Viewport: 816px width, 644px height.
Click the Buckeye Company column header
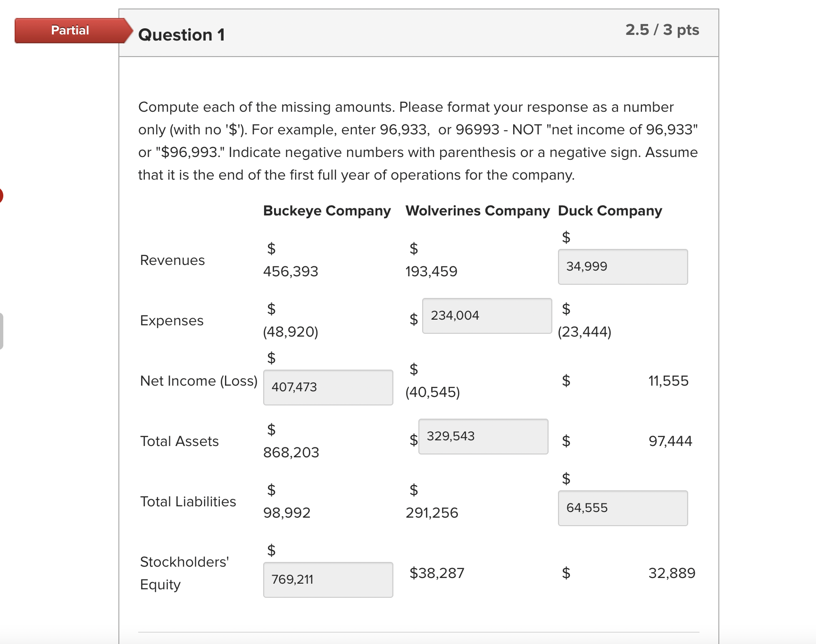327,211
